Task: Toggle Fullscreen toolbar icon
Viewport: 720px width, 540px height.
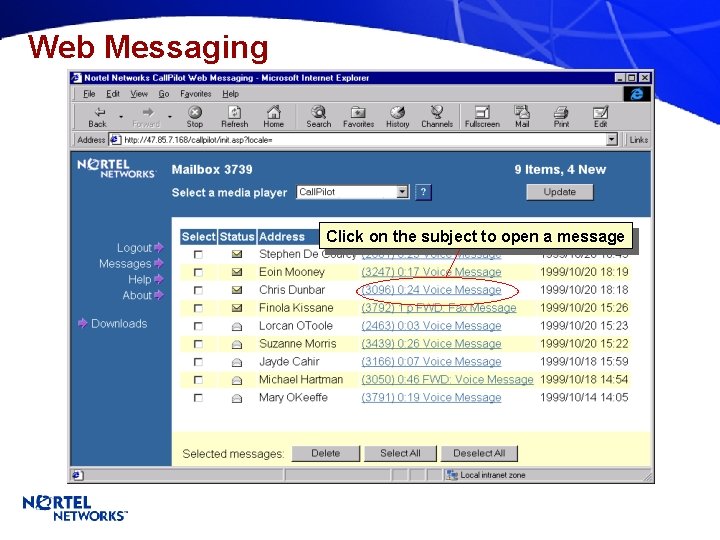Action: pyautogui.click(x=482, y=117)
